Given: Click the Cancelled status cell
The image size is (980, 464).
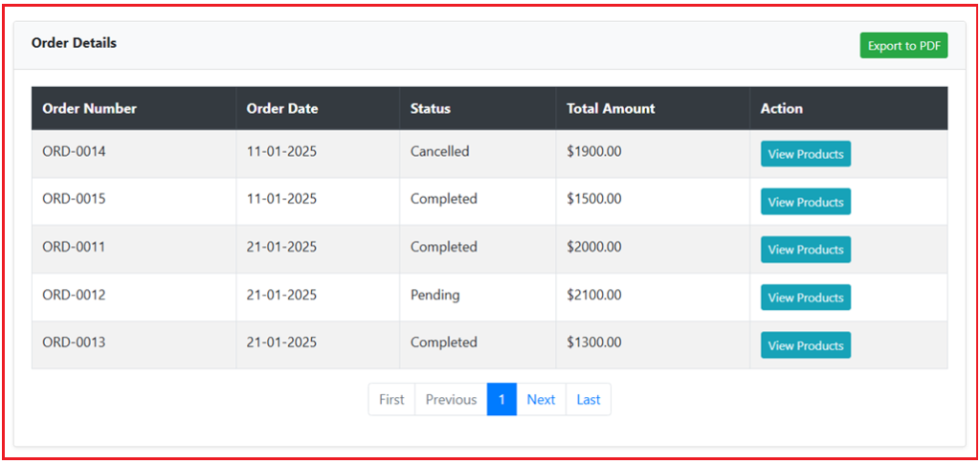Looking at the screenshot, I should [x=440, y=151].
